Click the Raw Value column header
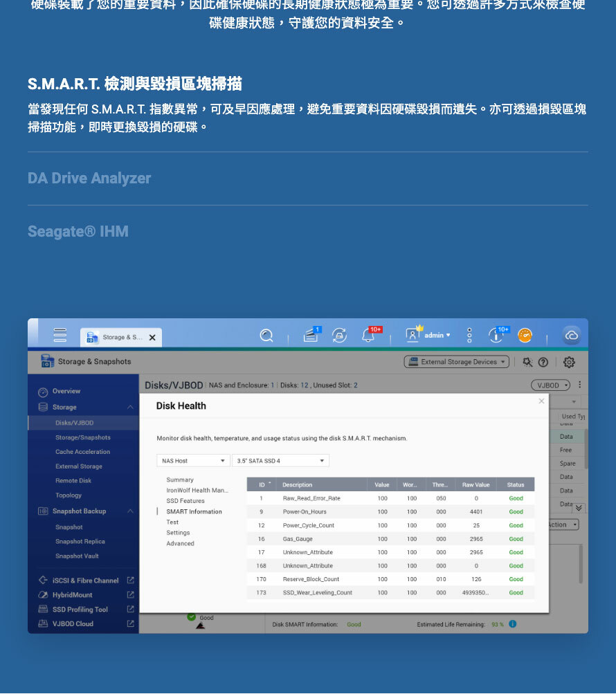 476,484
